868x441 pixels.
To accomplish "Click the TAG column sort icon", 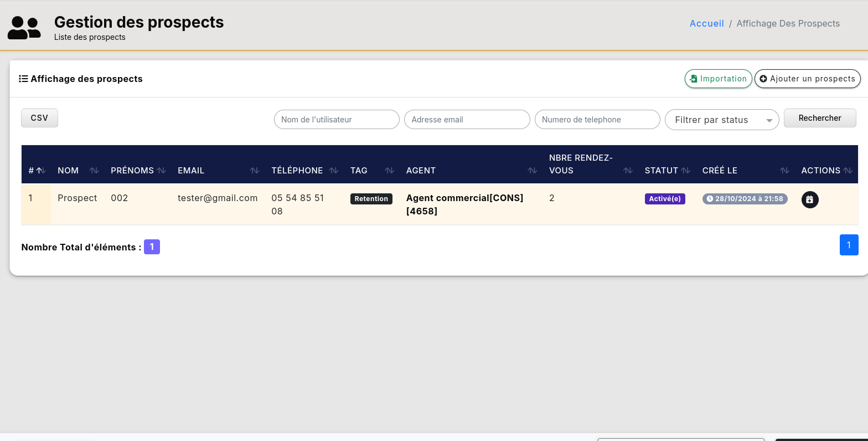I will 389,171.
